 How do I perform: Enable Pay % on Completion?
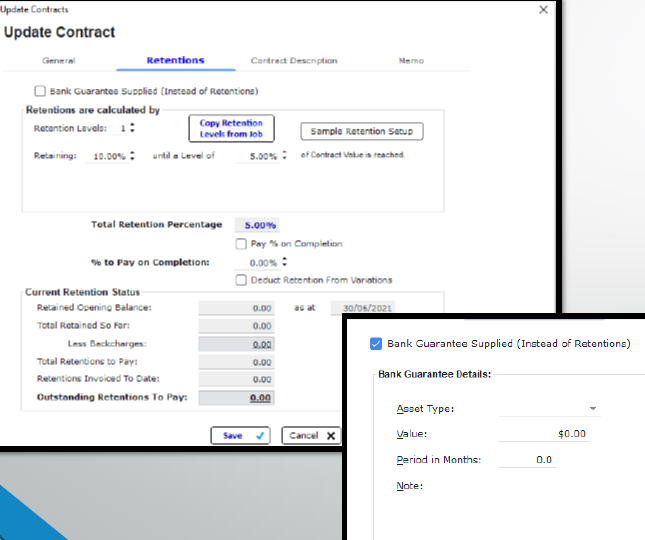click(241, 244)
